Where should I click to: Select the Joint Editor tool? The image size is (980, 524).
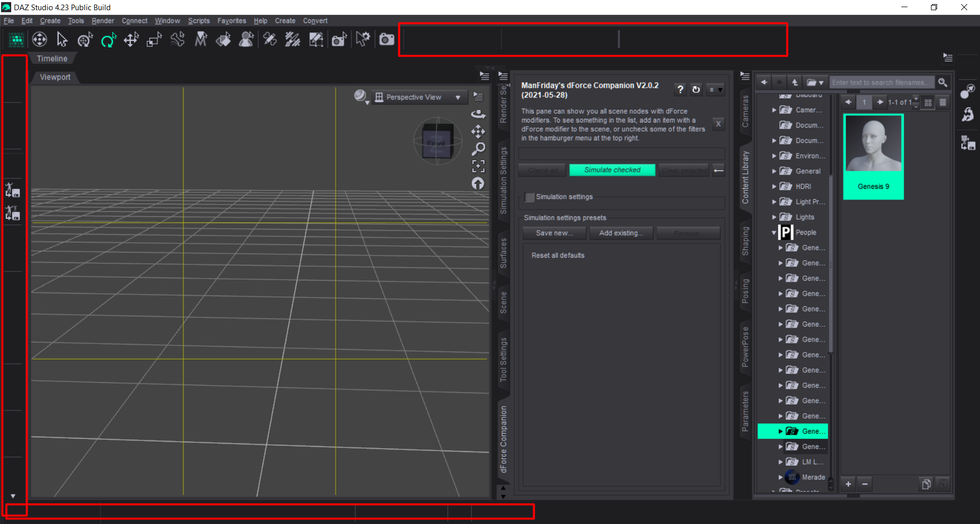(270, 39)
